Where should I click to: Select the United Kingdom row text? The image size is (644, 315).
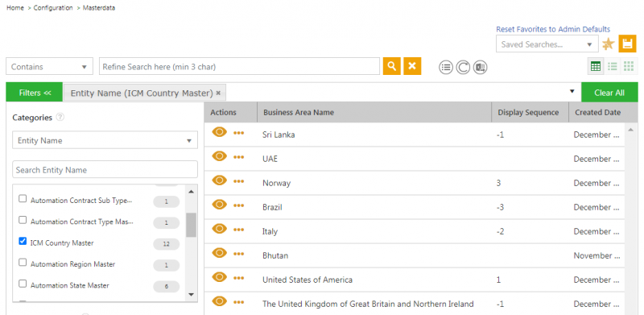coord(368,304)
